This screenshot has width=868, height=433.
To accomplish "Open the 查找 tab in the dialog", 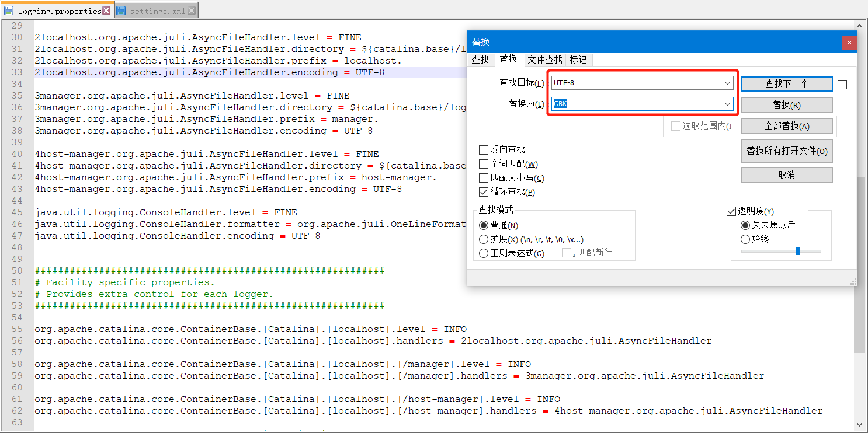I will (x=480, y=60).
